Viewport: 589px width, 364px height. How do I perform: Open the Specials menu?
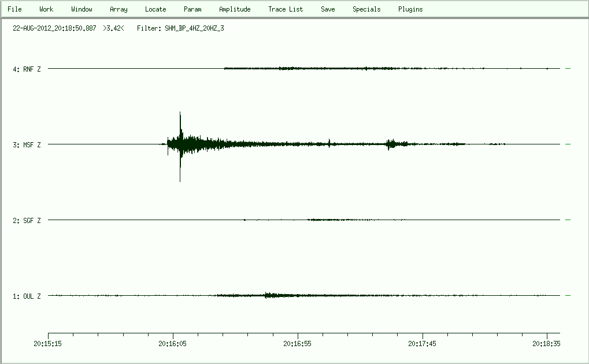[366, 9]
